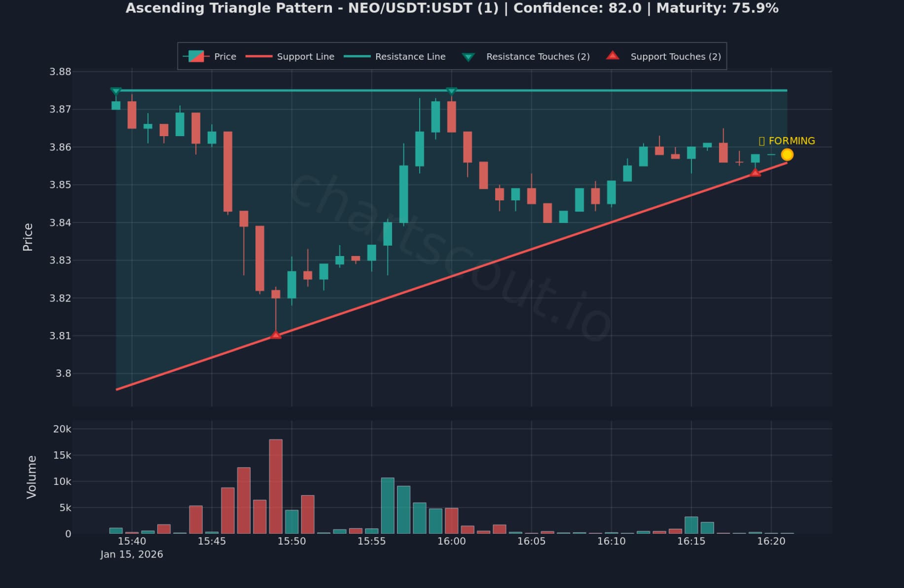Expand Support Touches (2) legend entry
Image resolution: width=904 pixels, height=588 pixels.
pyautogui.click(x=675, y=56)
